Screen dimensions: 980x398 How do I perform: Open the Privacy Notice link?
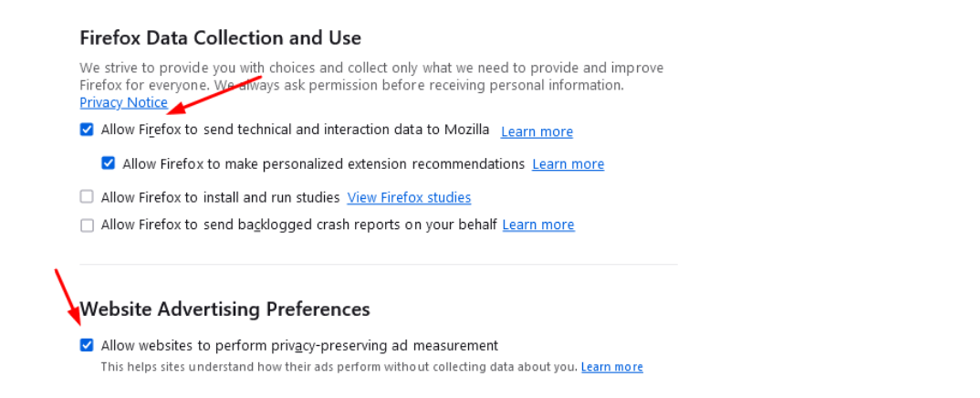(x=123, y=102)
